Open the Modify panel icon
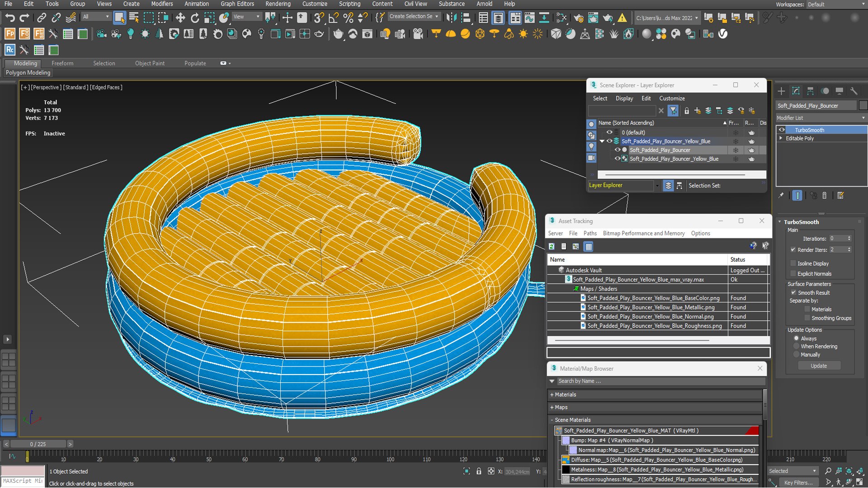 coord(796,91)
